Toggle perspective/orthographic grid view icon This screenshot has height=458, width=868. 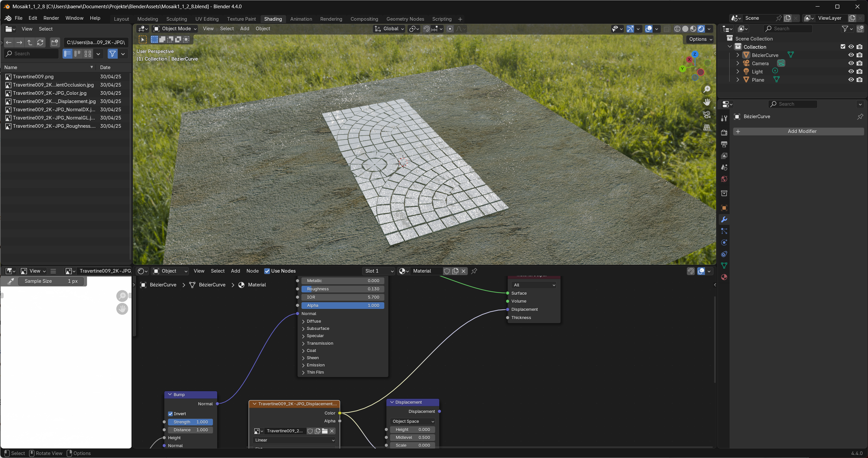[x=707, y=128]
